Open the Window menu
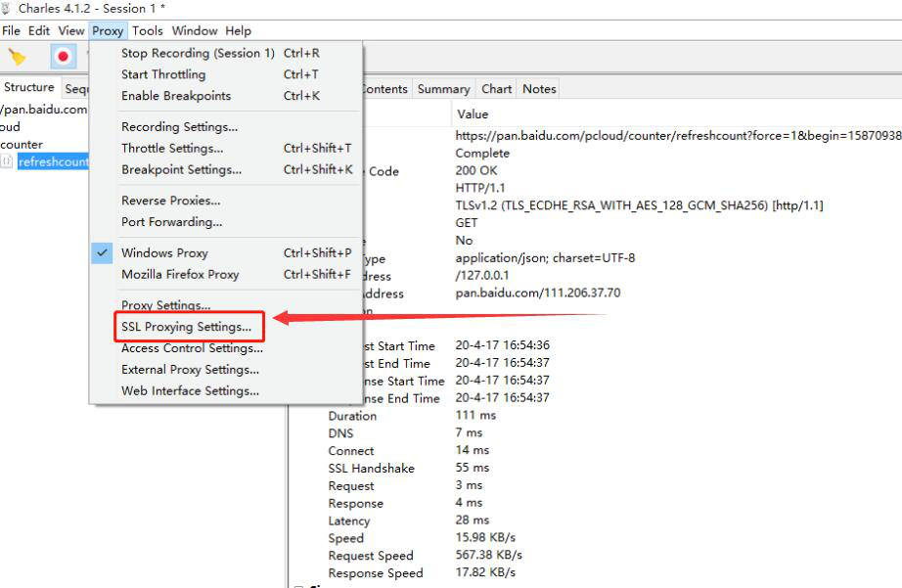902x588 pixels. point(195,30)
